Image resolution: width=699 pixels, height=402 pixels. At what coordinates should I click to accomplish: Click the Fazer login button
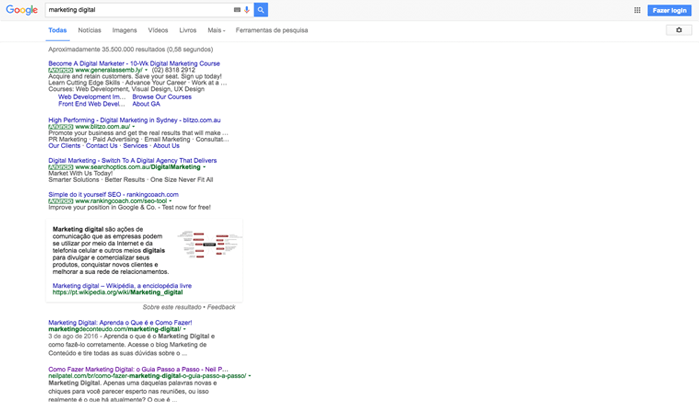(669, 10)
